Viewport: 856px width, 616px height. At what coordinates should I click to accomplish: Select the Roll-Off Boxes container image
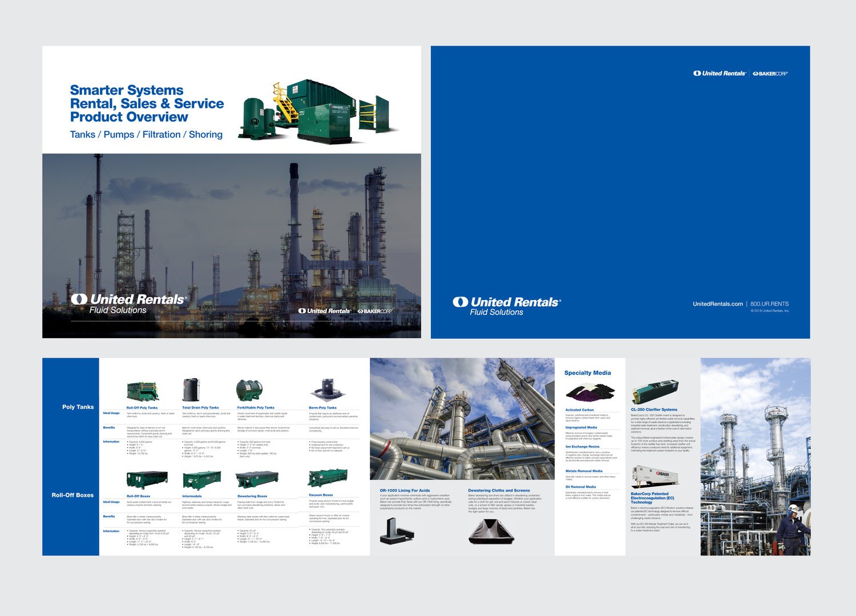point(147,480)
